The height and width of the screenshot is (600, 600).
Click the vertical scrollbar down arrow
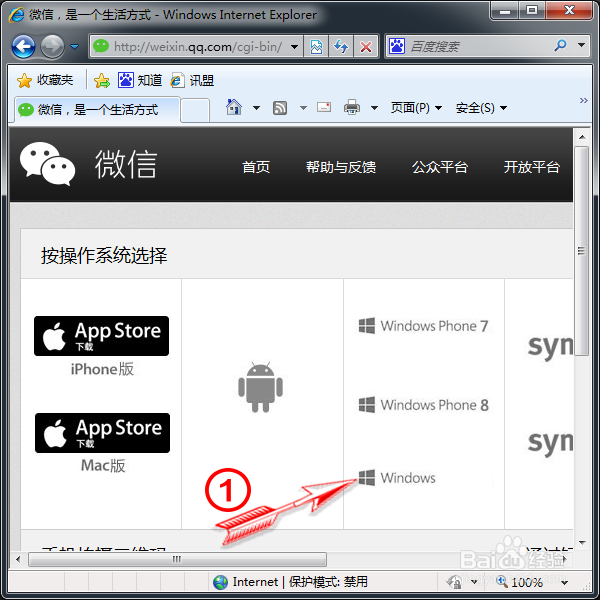point(582,542)
